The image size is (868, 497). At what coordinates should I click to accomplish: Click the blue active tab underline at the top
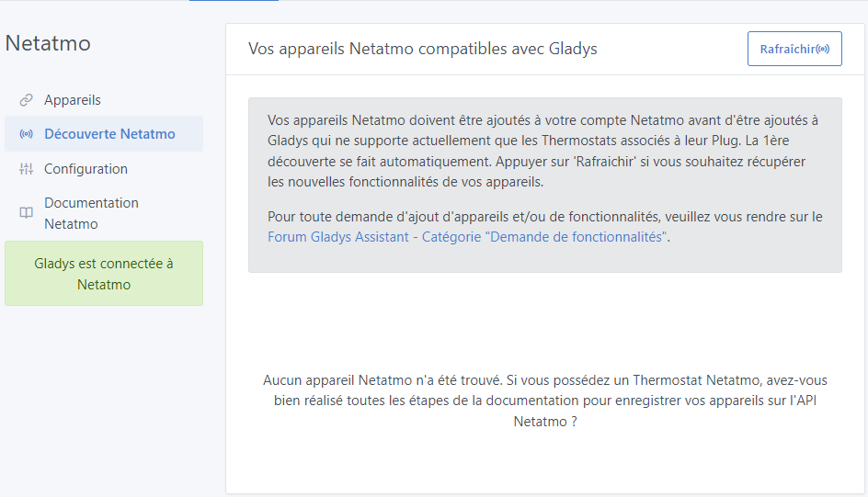point(234,1)
